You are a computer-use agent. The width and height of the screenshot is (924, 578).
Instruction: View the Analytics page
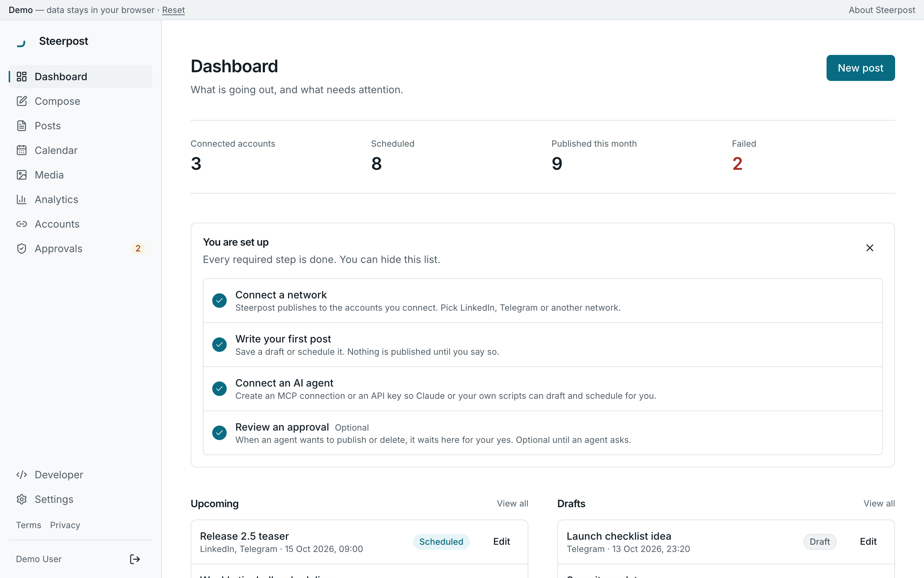[x=80, y=199]
